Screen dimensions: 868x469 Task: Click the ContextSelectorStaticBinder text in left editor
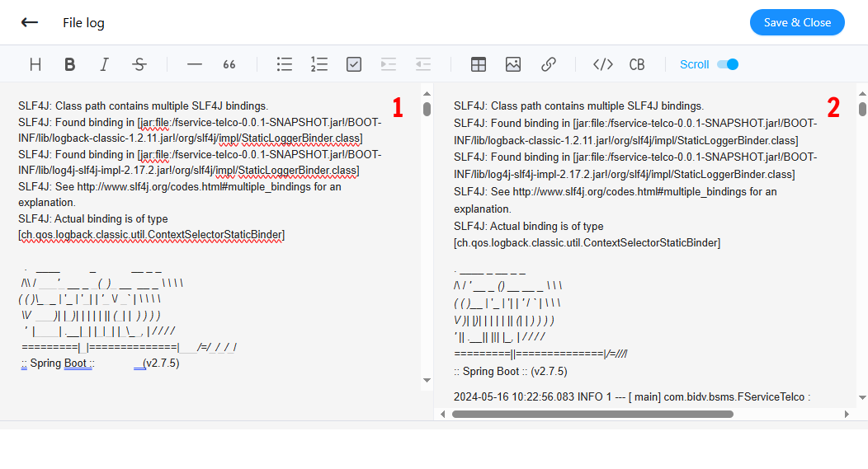[x=151, y=235]
